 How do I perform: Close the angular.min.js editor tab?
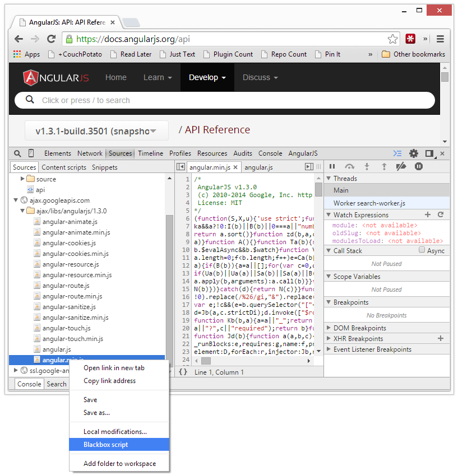tap(235, 167)
